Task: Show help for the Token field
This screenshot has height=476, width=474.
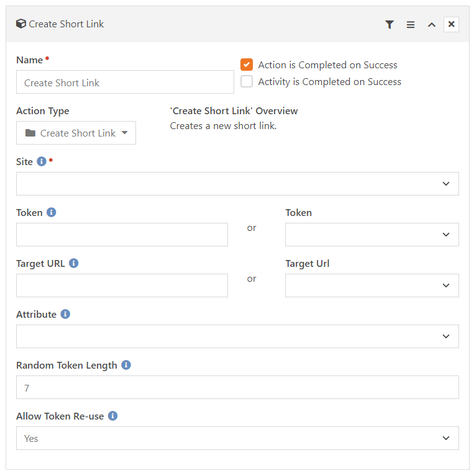Action: click(x=52, y=212)
